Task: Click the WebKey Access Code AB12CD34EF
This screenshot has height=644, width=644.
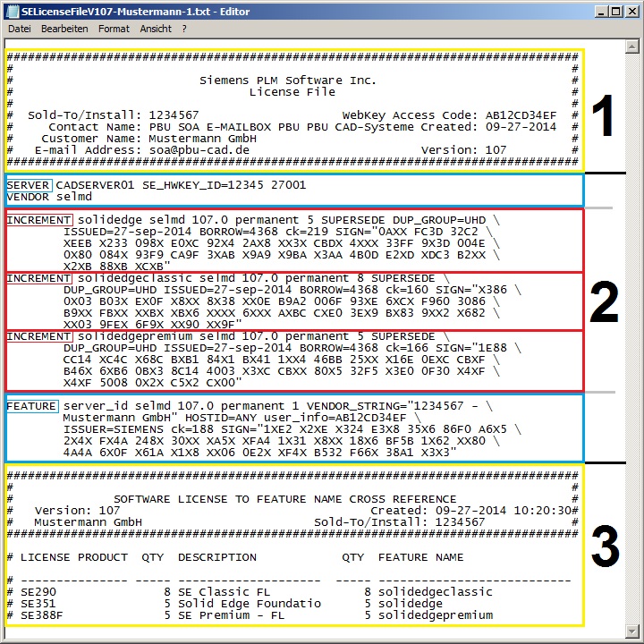Action: click(x=521, y=115)
